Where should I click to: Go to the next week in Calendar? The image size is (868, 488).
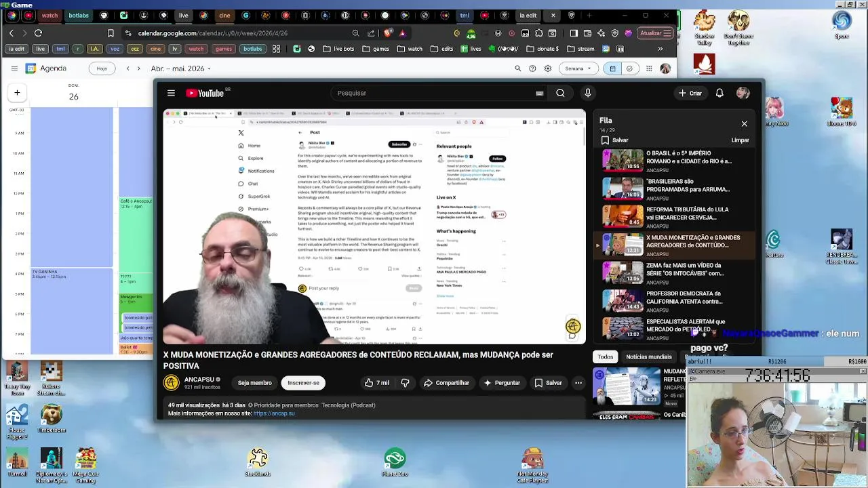pos(138,68)
